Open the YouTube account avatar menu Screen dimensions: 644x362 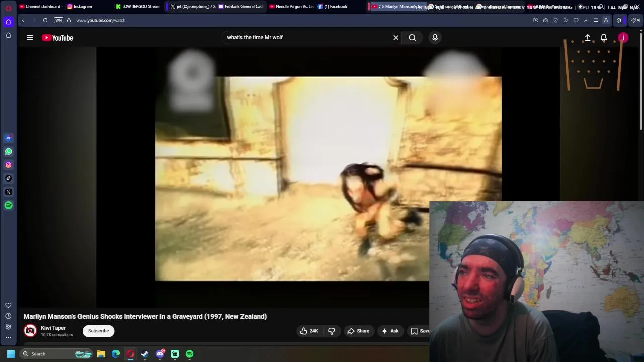click(623, 38)
